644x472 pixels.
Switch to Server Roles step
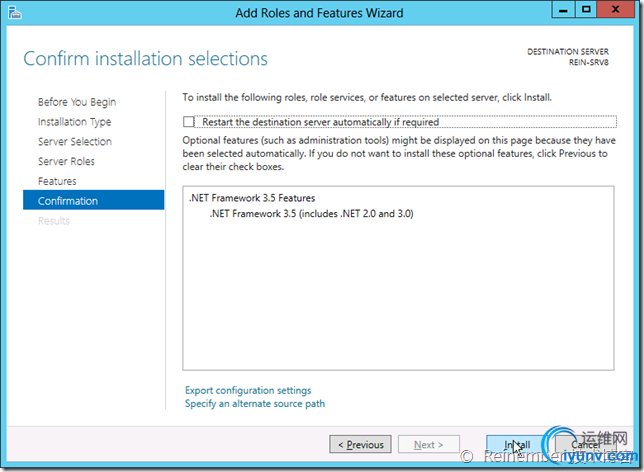(x=66, y=161)
